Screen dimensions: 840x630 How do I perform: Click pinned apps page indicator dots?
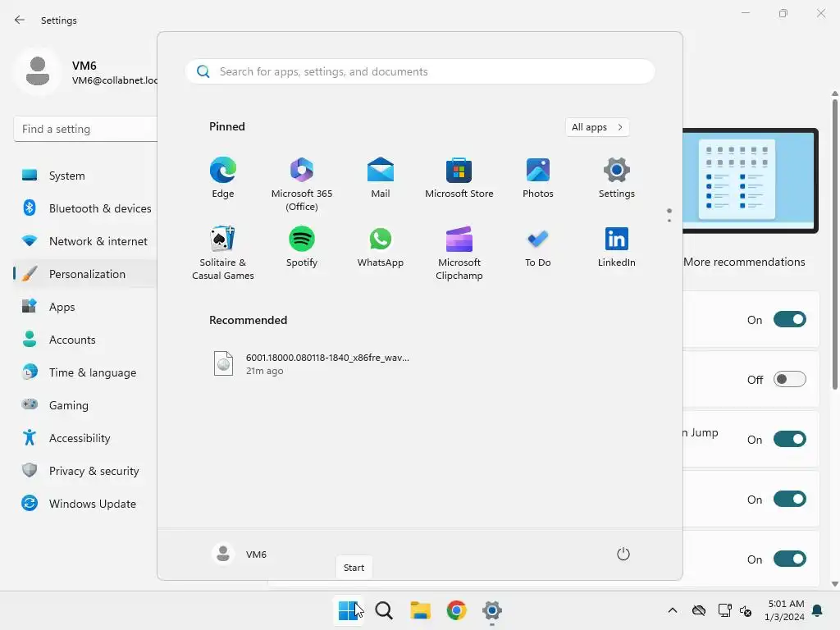pos(669,216)
